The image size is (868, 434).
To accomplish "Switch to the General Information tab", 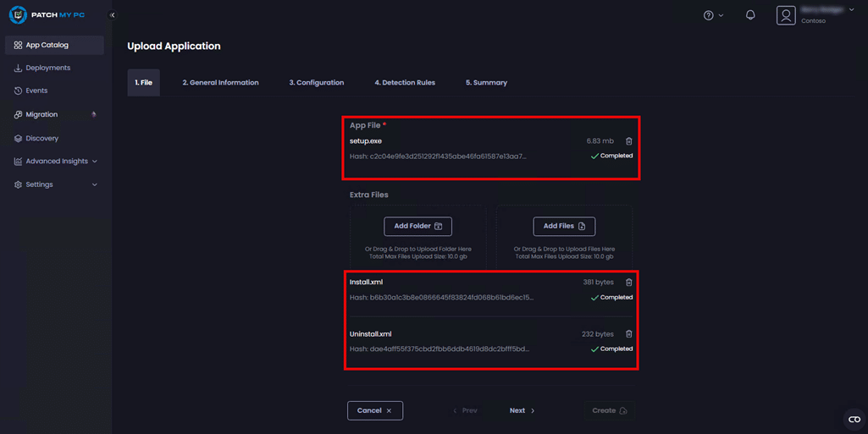I will (x=220, y=83).
